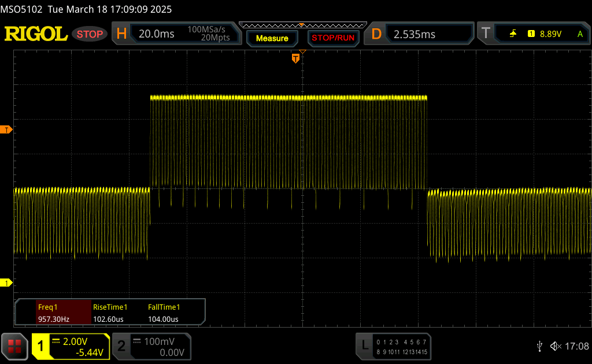Click the 100MSa/s sample rate readout
The image size is (592, 364).
pos(206,29)
